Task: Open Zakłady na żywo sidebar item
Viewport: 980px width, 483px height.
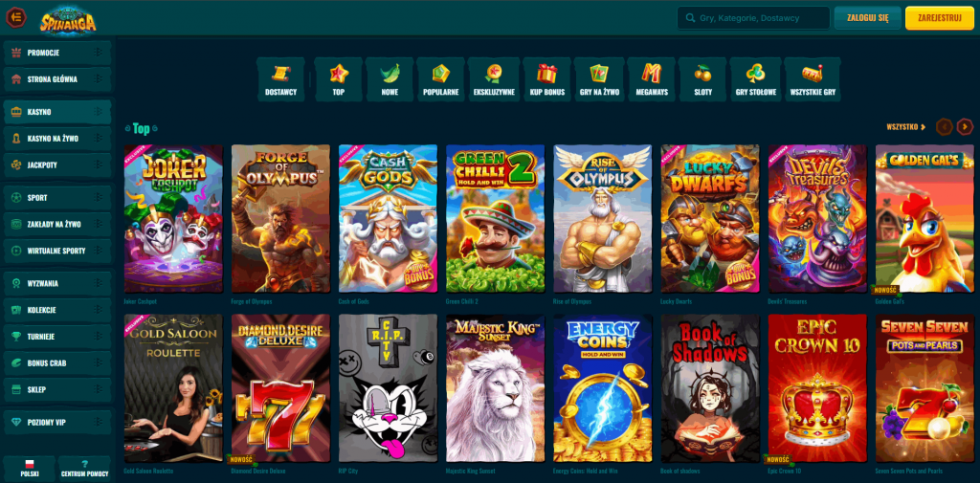Action: point(56,224)
